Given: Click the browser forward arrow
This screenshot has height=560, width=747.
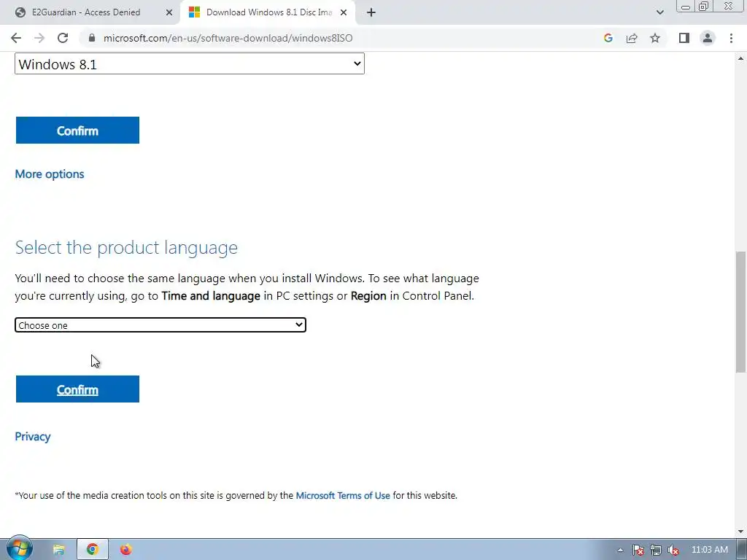Looking at the screenshot, I should click(39, 38).
